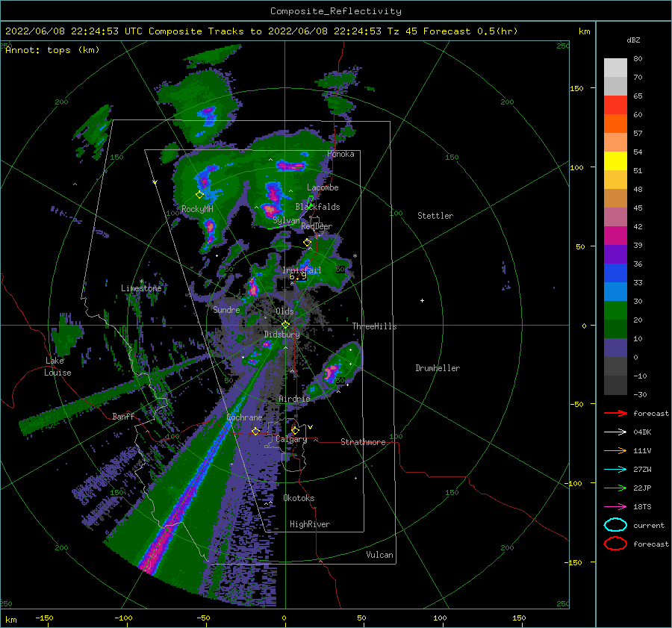
Task: Click the Ponoka town label
Action: [x=340, y=154]
